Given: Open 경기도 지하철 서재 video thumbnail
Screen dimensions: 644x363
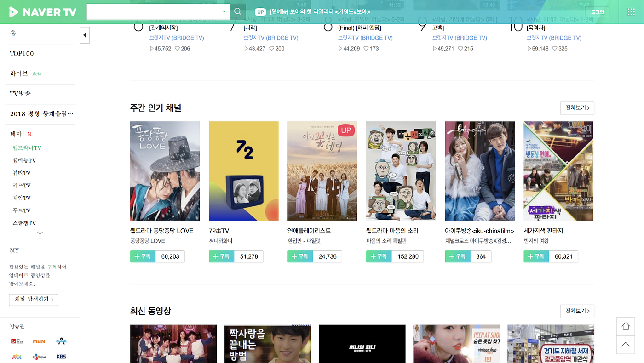Looking at the screenshot, I should point(551,344).
